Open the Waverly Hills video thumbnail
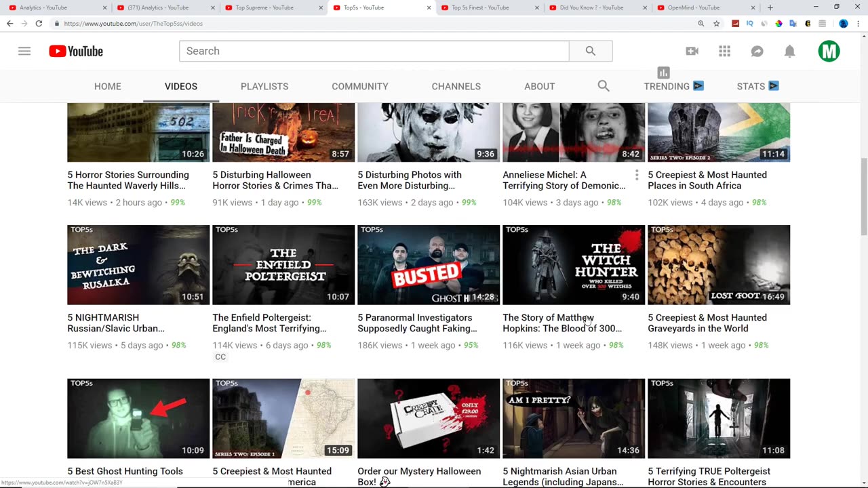868x488 pixels. (x=138, y=132)
